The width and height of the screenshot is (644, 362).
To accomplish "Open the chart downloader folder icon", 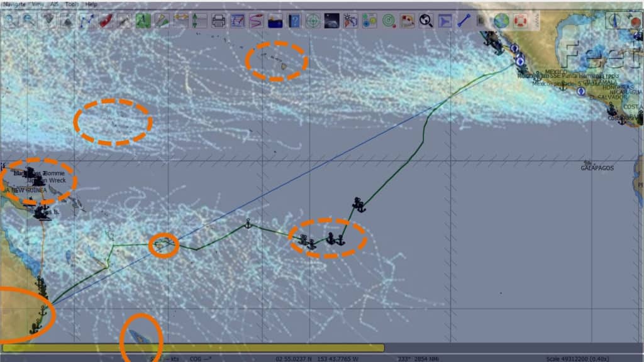I will [x=408, y=21].
